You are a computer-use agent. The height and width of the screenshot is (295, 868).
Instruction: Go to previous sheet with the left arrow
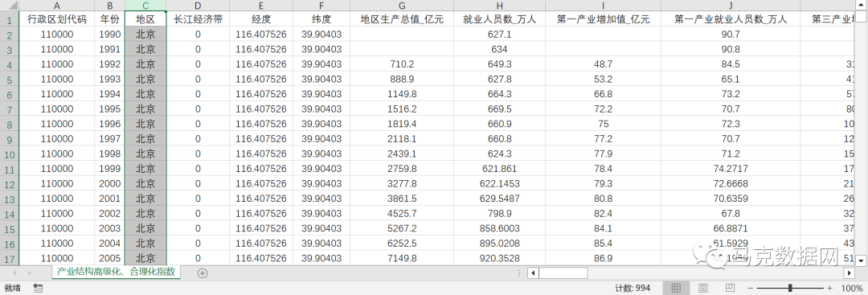click(14, 272)
